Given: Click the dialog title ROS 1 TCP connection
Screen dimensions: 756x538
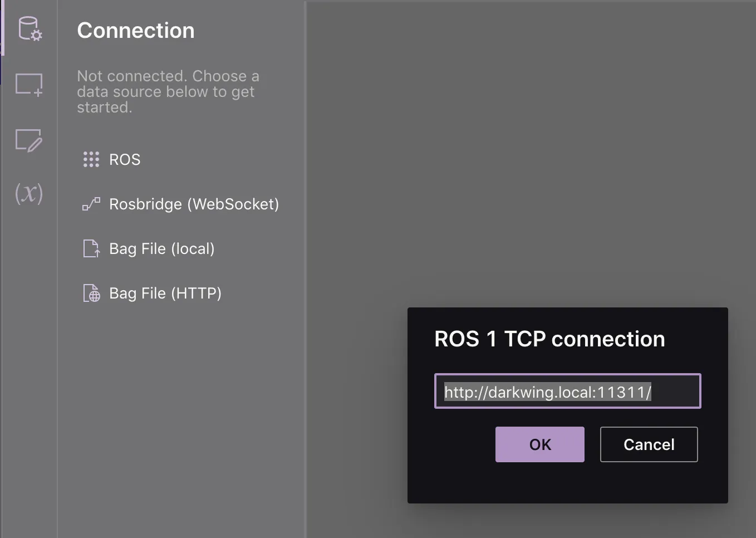Looking at the screenshot, I should (x=549, y=339).
